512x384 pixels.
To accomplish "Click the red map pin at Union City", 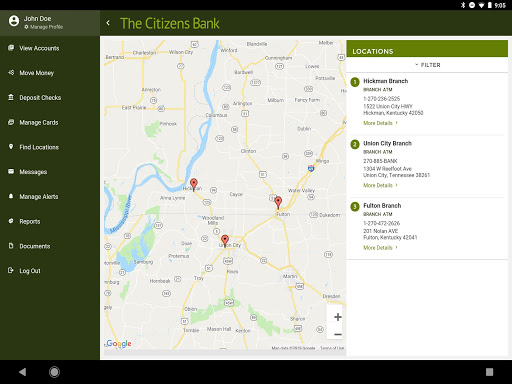I will click(x=225, y=241).
